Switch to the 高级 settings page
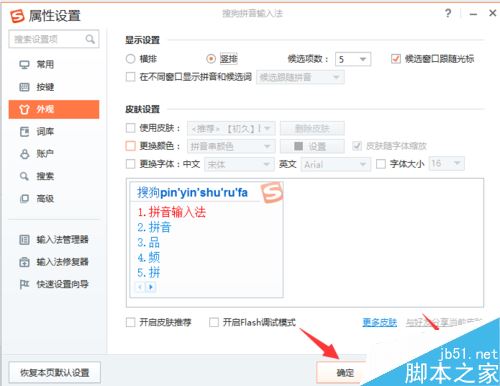500x386 pixels. click(54, 199)
